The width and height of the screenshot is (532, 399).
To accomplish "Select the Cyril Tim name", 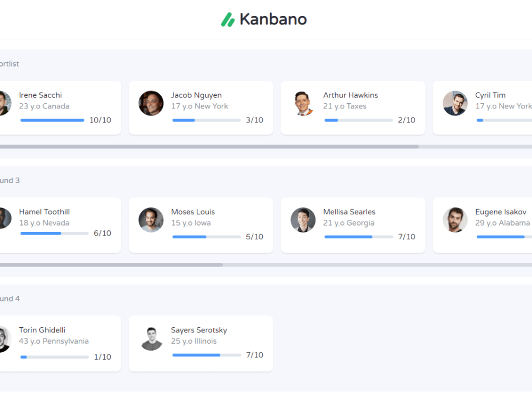I will pos(491,95).
